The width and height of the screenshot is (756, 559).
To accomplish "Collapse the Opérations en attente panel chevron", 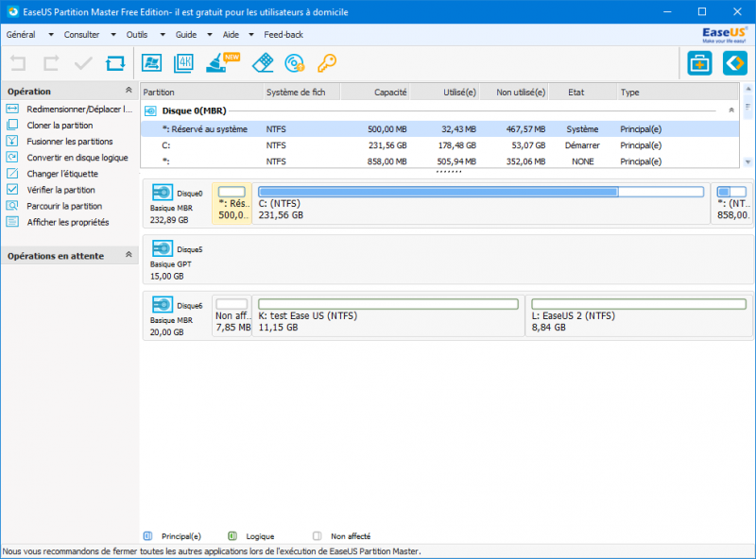I will [129, 254].
